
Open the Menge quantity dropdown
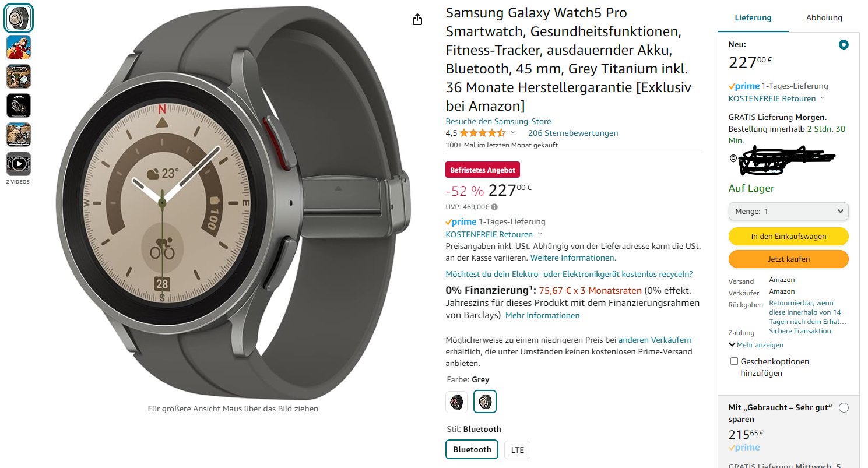pos(789,211)
